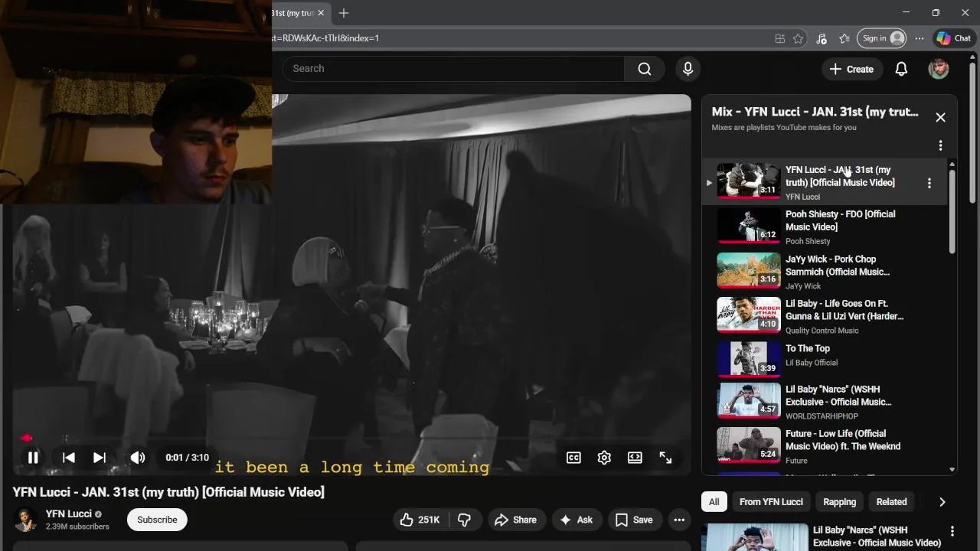Skip to next video
Viewport: 980px width, 551px height.
click(x=100, y=458)
